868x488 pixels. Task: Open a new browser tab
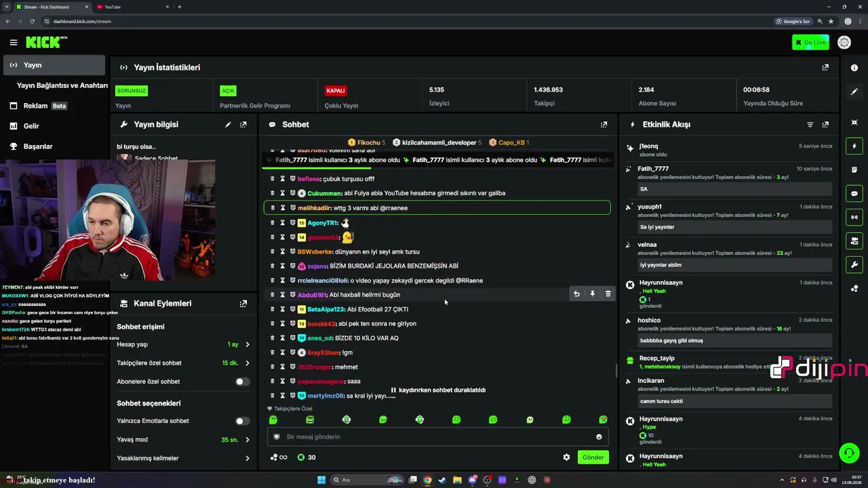coord(179,7)
